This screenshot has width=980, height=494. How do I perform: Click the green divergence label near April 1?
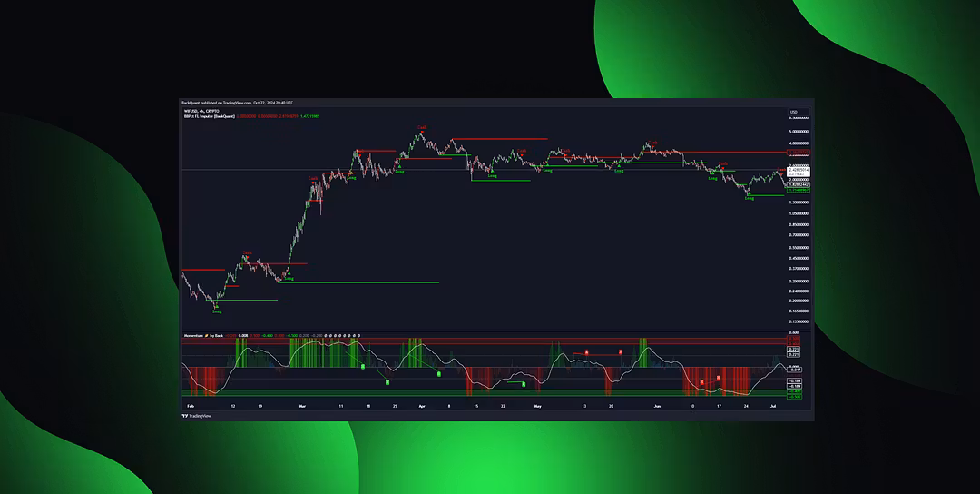(x=438, y=373)
